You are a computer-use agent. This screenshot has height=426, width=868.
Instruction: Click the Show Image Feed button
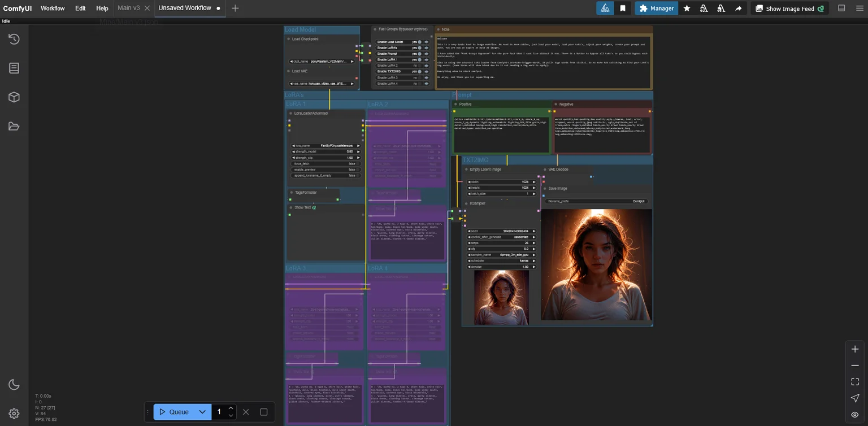pos(789,8)
